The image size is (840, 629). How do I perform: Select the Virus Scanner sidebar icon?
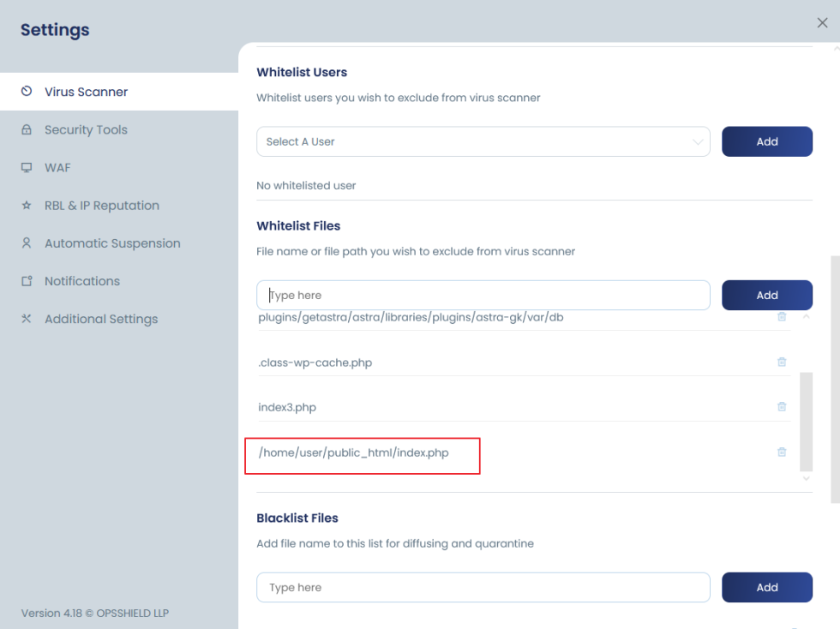point(25,91)
